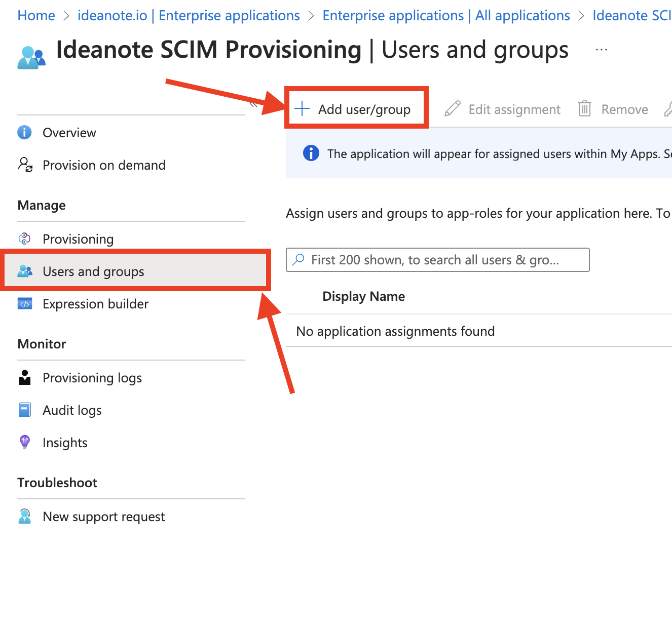Click Edit assignment button
Image resolution: width=672 pixels, height=630 pixels.
click(503, 109)
